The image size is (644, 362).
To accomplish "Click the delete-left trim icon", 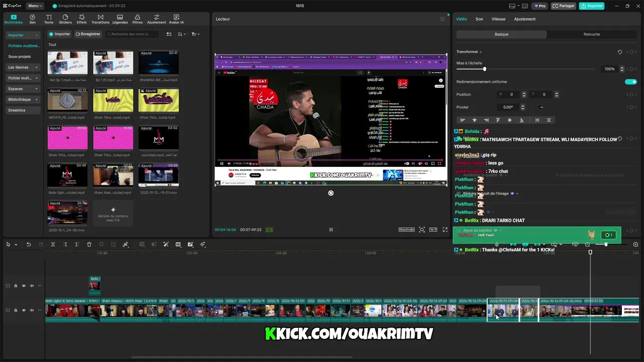I will click(x=65, y=244).
